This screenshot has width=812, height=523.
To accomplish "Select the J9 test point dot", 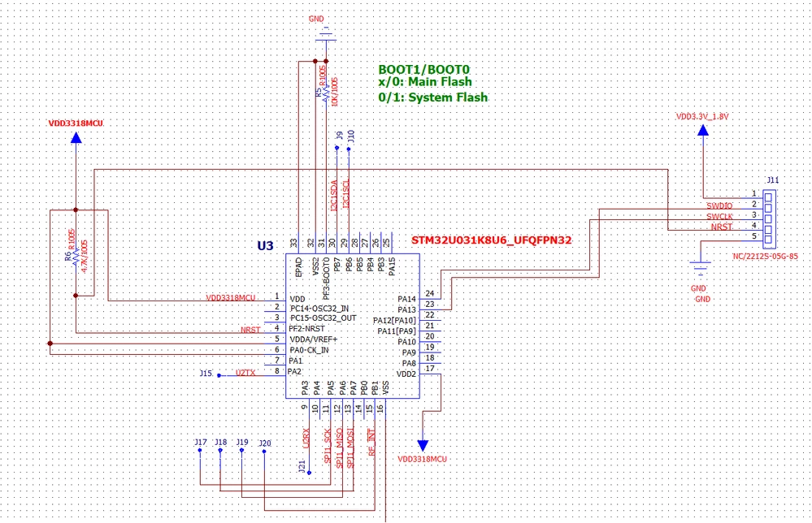I will [337, 148].
